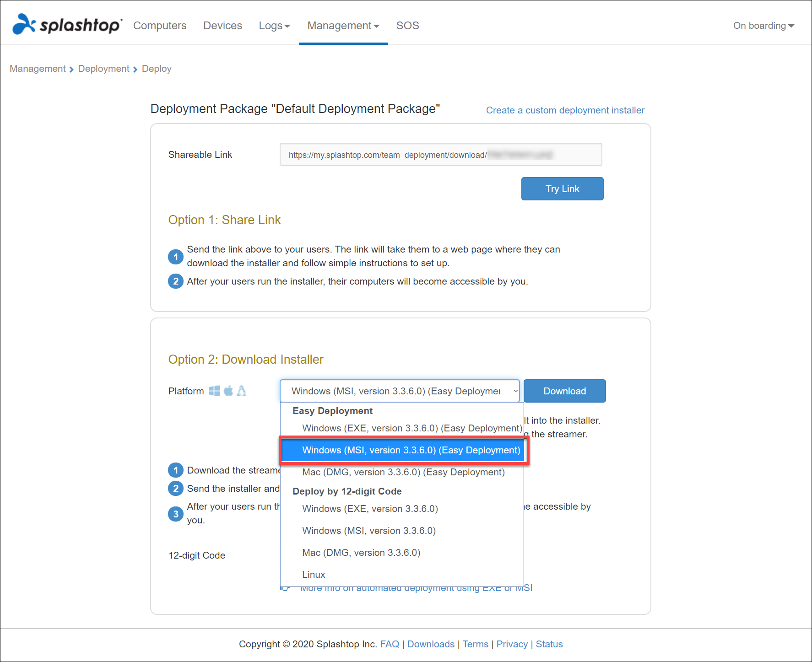Click the external-link icon beside automated deployment info
The image size is (812, 662).
click(285, 587)
